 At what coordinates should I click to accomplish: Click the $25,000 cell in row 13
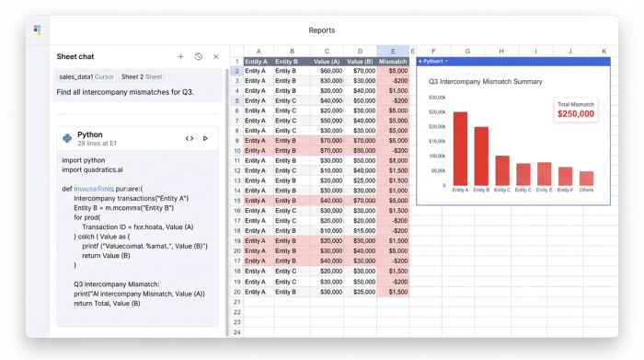[361, 180]
